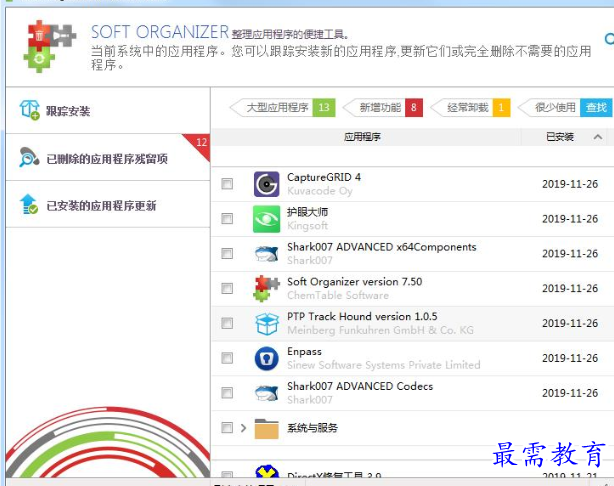Click the CaptureGRID 4 app icon
614x486 pixels.
[x=266, y=184]
